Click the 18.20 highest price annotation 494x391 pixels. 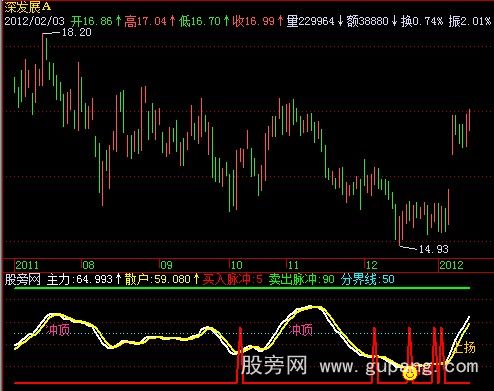tap(76, 32)
